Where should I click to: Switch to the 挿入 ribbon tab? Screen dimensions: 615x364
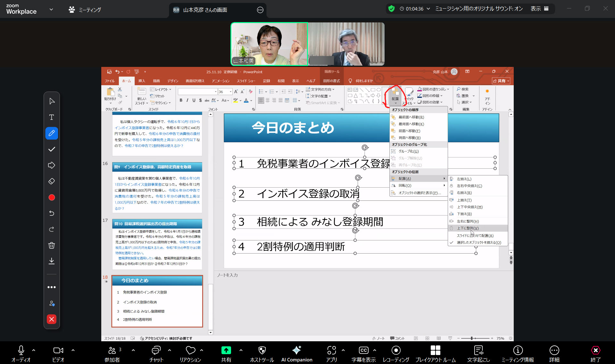click(142, 81)
